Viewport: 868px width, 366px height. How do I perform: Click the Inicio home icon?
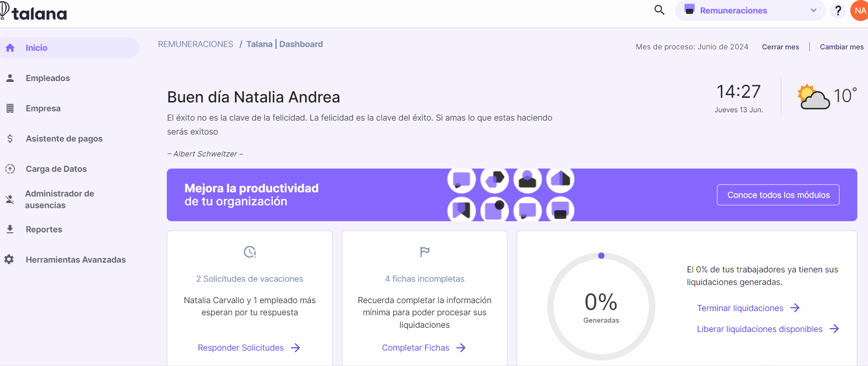(x=10, y=48)
